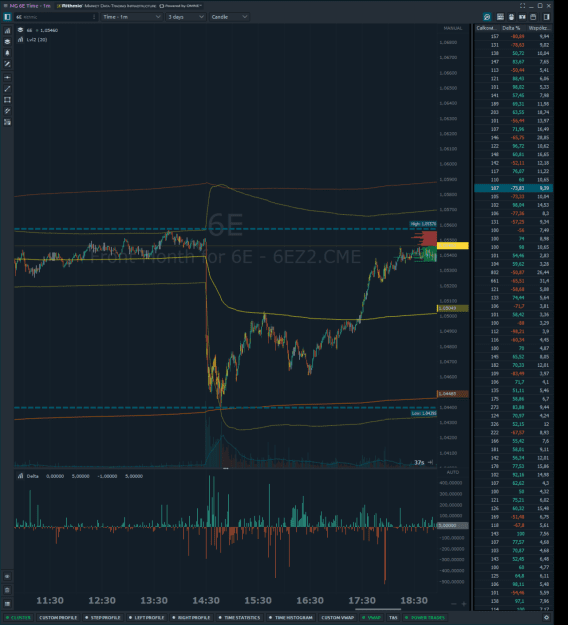The image size is (568, 625).
Task: Select the rectangle drawing tool
Action: pos(7,100)
